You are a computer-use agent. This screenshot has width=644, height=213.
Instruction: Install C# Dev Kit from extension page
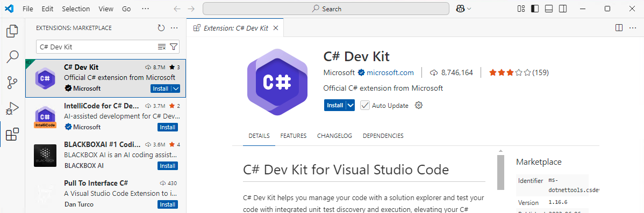pos(335,105)
